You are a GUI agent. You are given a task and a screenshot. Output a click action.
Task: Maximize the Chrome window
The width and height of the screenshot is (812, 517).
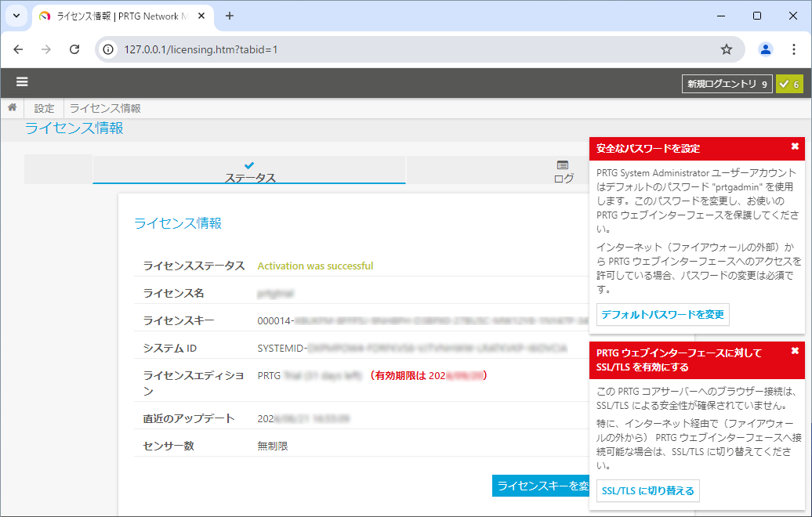pyautogui.click(x=756, y=16)
